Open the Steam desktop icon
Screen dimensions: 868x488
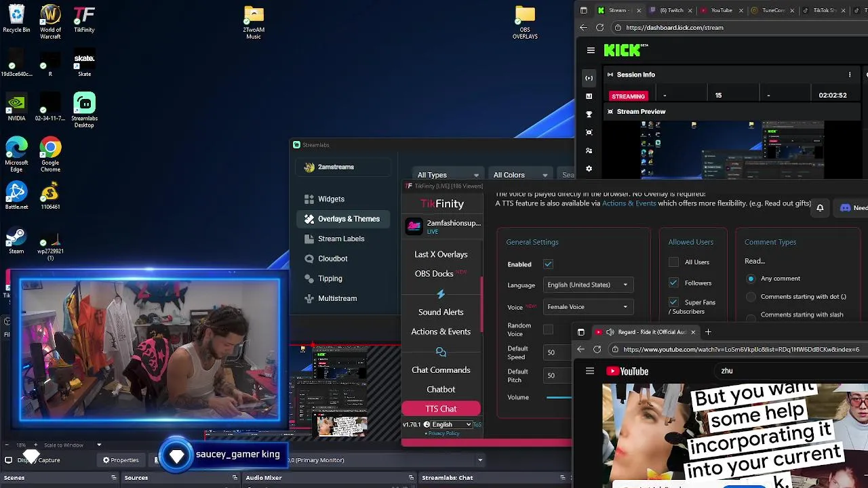(x=16, y=240)
